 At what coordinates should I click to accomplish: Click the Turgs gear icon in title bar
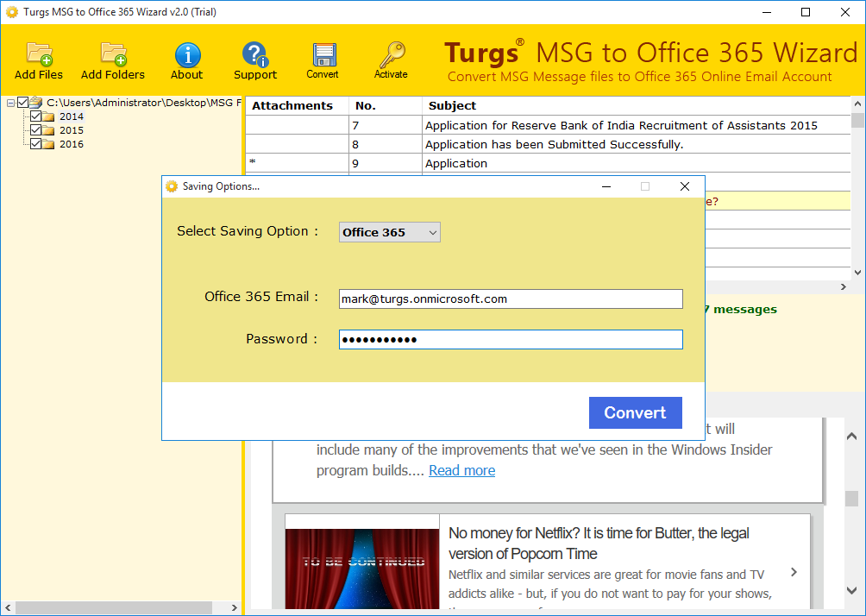pyautogui.click(x=11, y=11)
